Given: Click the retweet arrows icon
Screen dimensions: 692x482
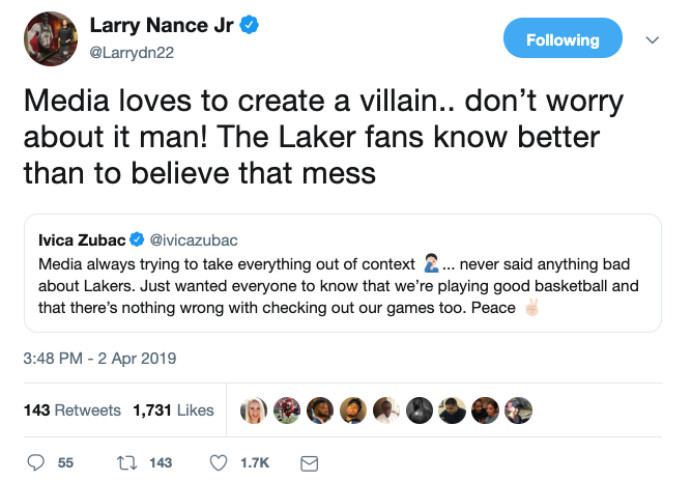Looking at the screenshot, I should [x=127, y=462].
